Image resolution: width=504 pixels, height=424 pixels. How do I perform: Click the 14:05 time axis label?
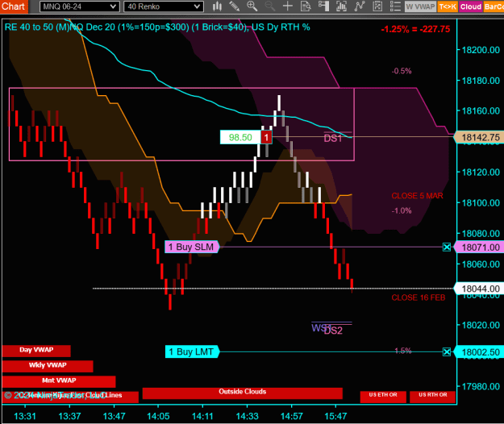[158, 416]
